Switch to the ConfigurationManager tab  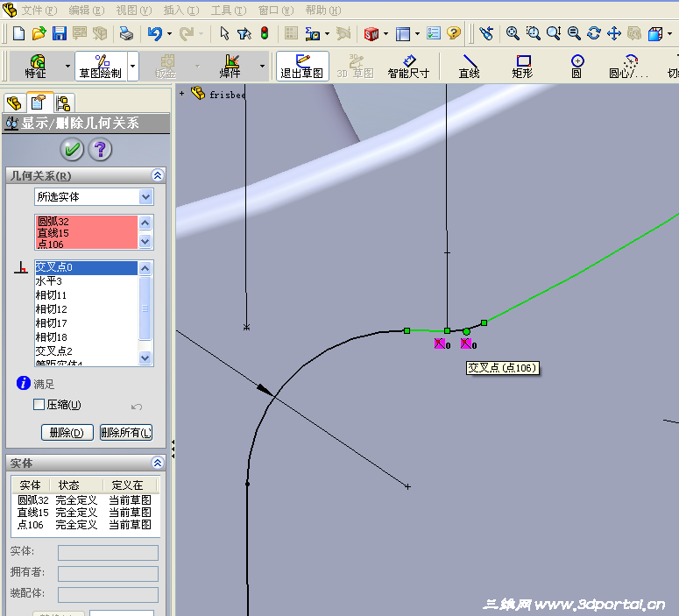(x=64, y=103)
